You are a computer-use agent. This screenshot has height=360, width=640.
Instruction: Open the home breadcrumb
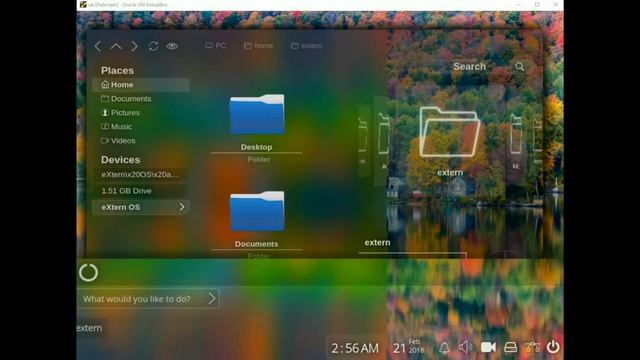click(x=258, y=45)
